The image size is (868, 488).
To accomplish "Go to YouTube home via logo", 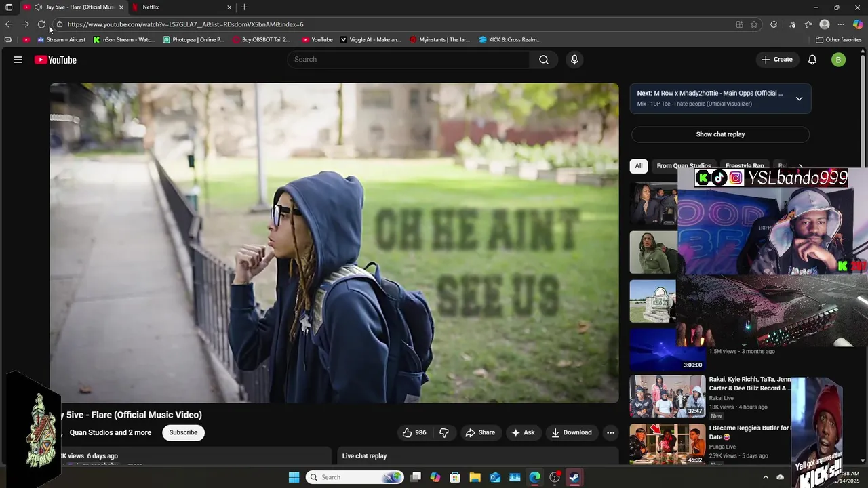I will (x=56, y=60).
